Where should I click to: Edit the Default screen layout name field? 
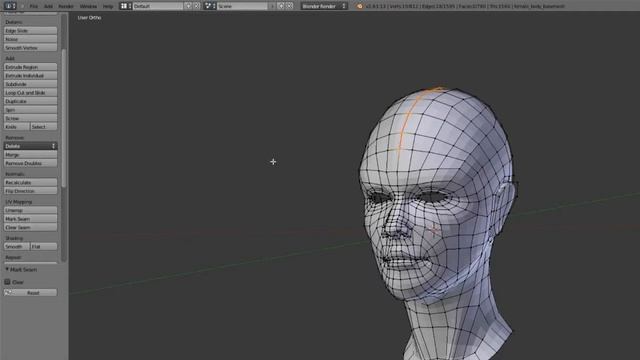coord(158,6)
